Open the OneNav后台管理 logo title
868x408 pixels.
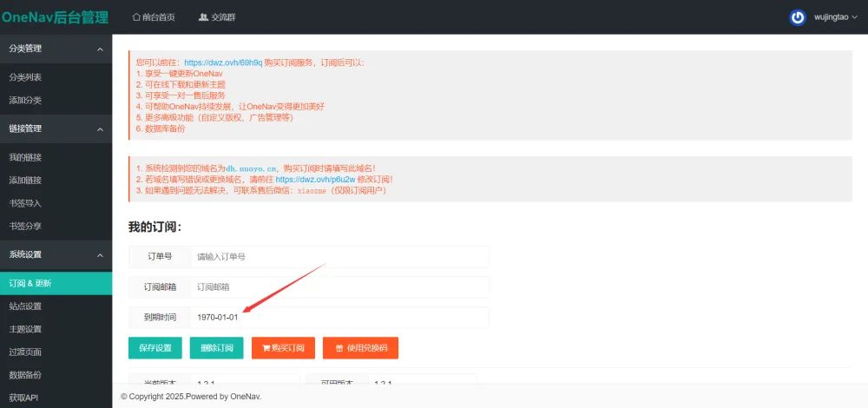(x=55, y=17)
